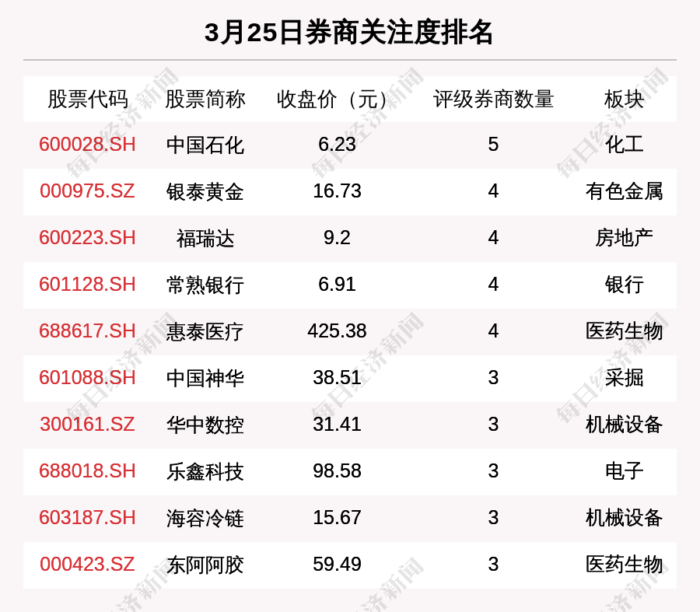The image size is (700, 612).
Task: Click closing price 38.51
Action: (x=337, y=378)
